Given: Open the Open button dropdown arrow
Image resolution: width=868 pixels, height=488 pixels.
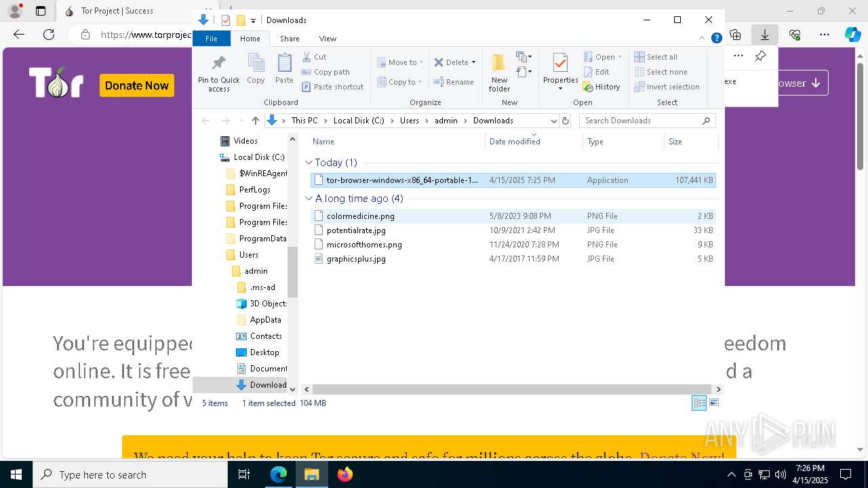Looking at the screenshot, I should (620, 57).
